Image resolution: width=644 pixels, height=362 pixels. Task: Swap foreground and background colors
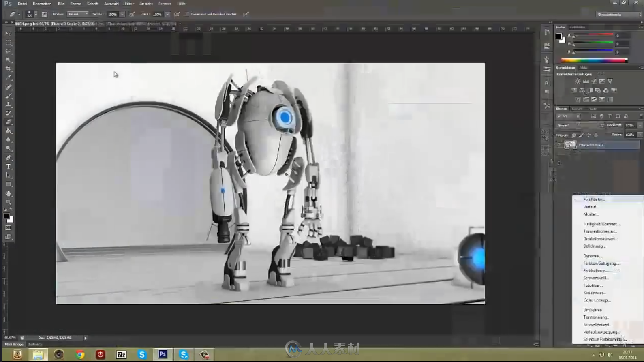[11, 210]
